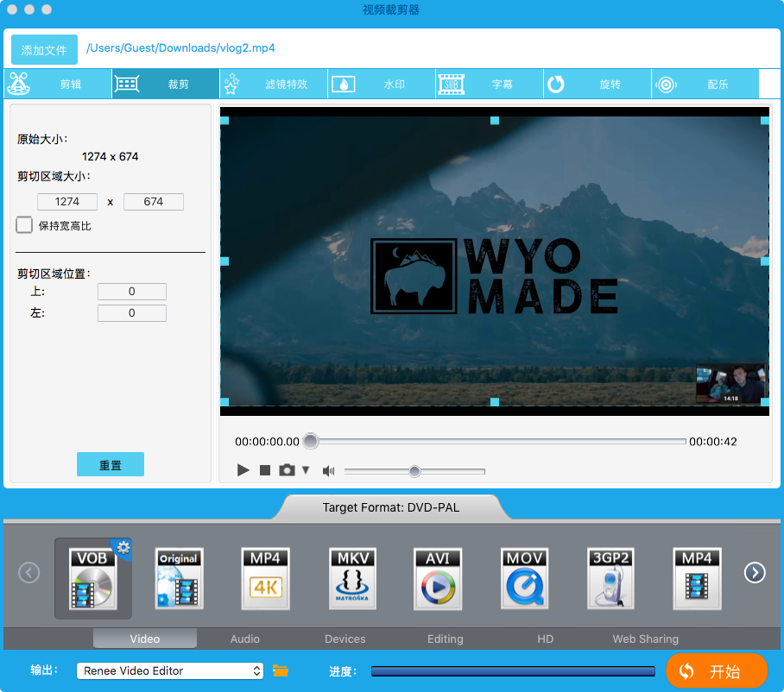Viewport: 784px width, 692px height.
Task: Select the VOB DVD format
Action: (x=92, y=579)
